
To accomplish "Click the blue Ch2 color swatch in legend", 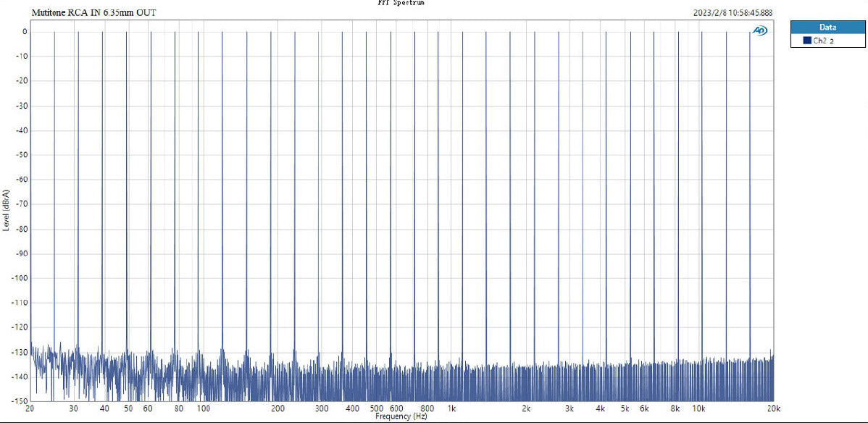I will 806,41.
